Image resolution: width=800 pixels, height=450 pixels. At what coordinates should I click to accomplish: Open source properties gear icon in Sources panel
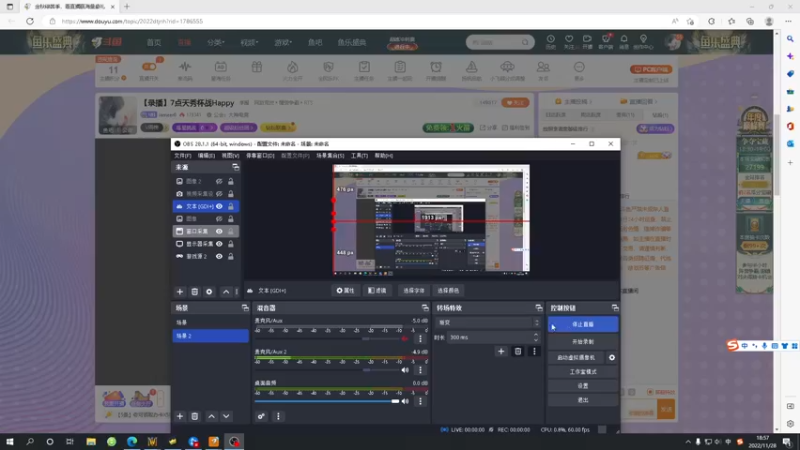[209, 292]
